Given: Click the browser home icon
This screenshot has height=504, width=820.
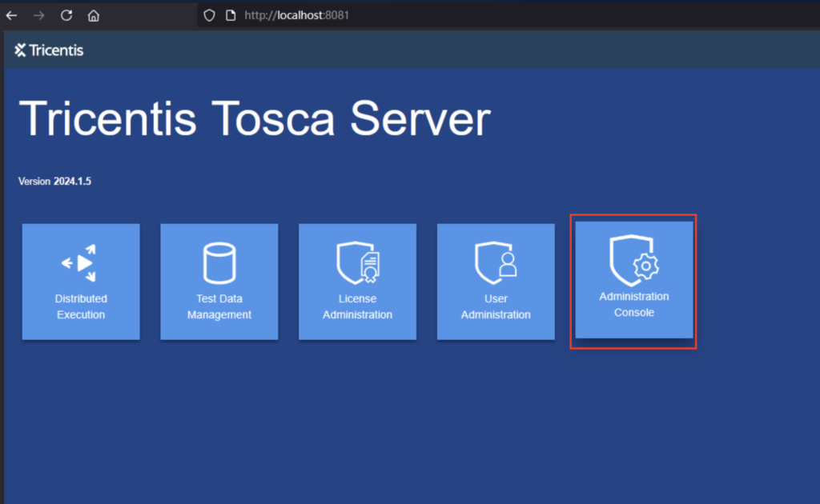Looking at the screenshot, I should (x=94, y=16).
